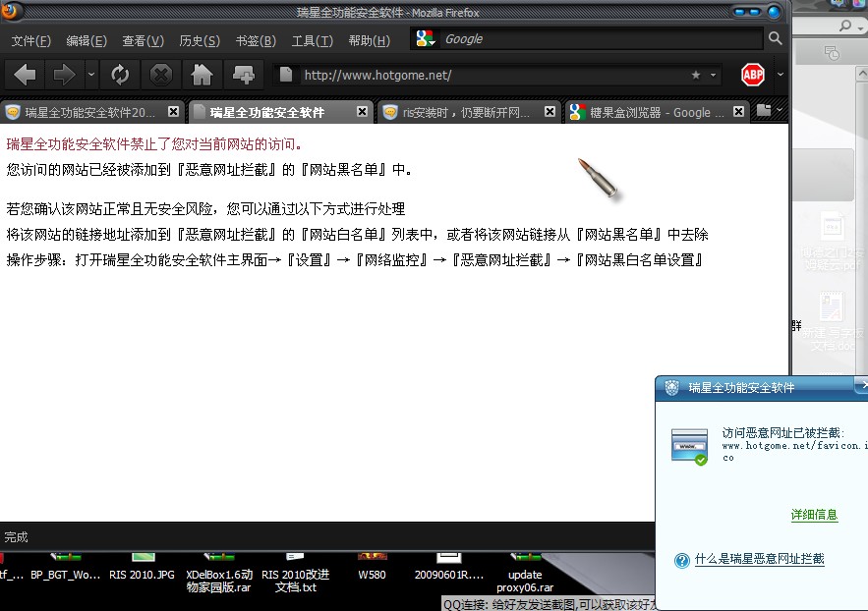Close the 瑞星全功能安全软件20... tab

(x=173, y=112)
